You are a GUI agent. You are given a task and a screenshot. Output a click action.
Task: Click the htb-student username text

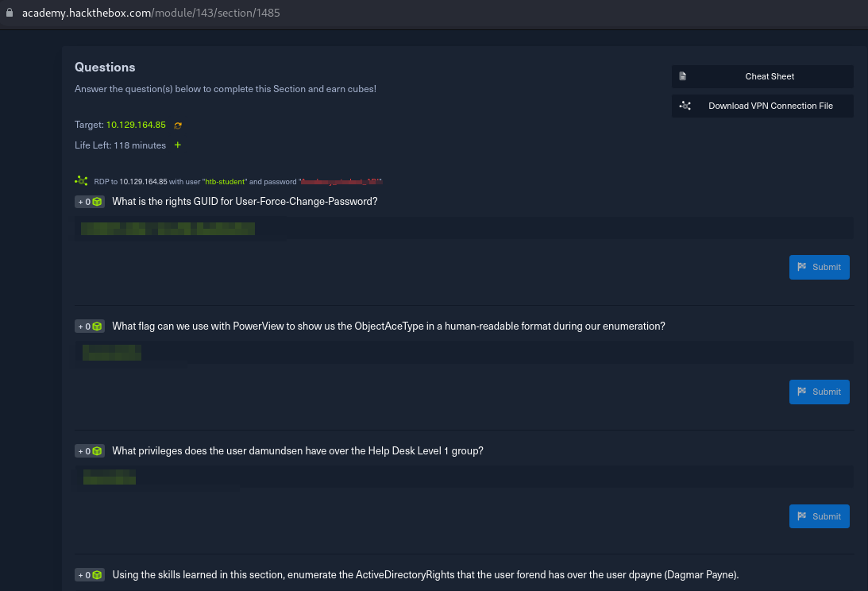click(225, 181)
